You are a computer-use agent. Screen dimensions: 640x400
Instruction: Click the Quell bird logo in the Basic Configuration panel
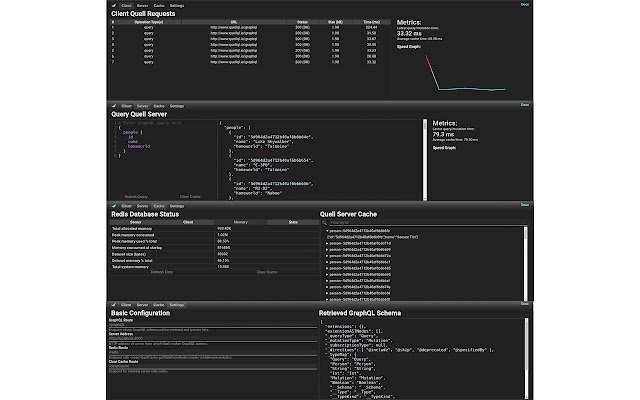[x=114, y=304]
